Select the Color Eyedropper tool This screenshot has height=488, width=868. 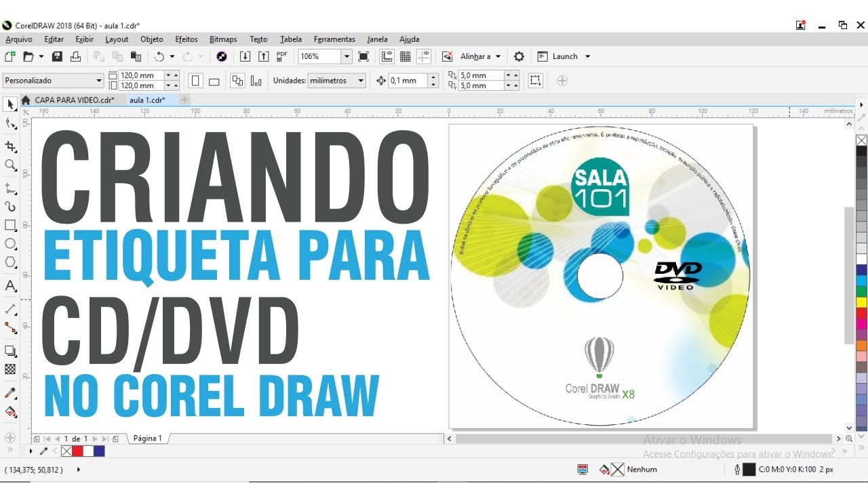pos(10,393)
